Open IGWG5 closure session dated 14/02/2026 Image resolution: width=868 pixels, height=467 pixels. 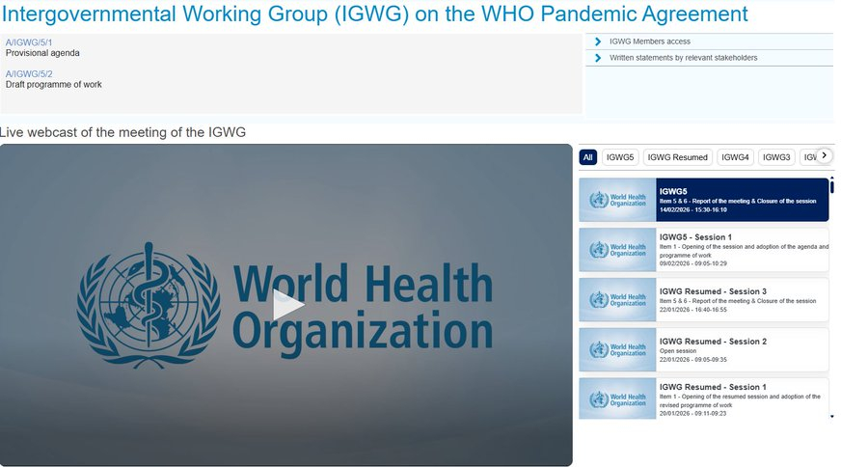741,200
